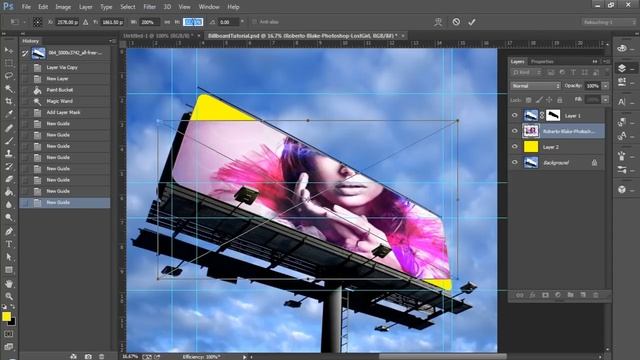Select the Paint Bucket tool in toolbar
The width and height of the screenshot is (640, 360).
(x=9, y=191)
